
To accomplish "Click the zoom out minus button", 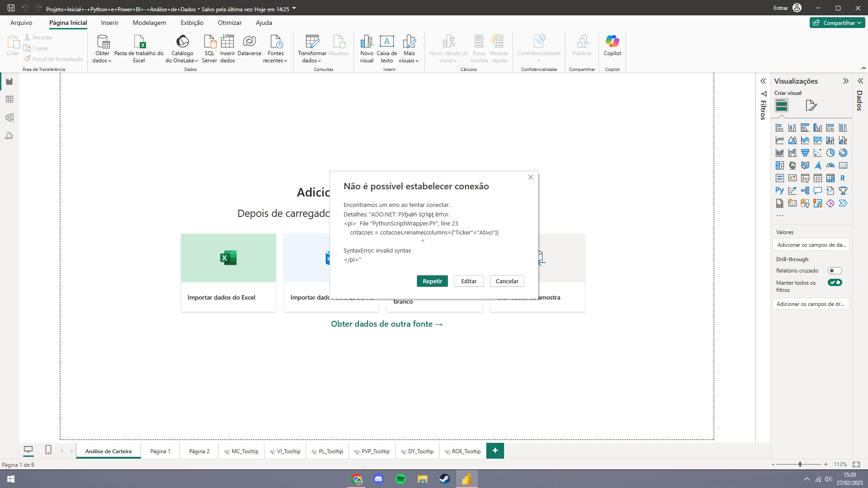I will click(x=773, y=464).
